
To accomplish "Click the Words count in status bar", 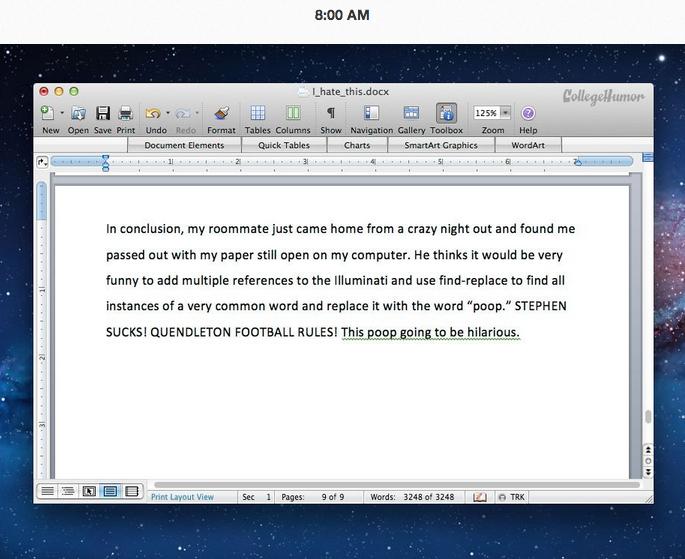I will tap(412, 497).
